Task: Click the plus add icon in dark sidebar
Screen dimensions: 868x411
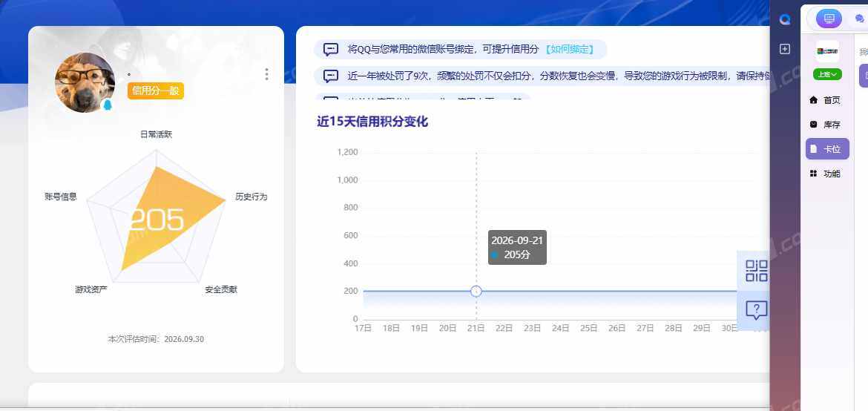Action: point(785,49)
